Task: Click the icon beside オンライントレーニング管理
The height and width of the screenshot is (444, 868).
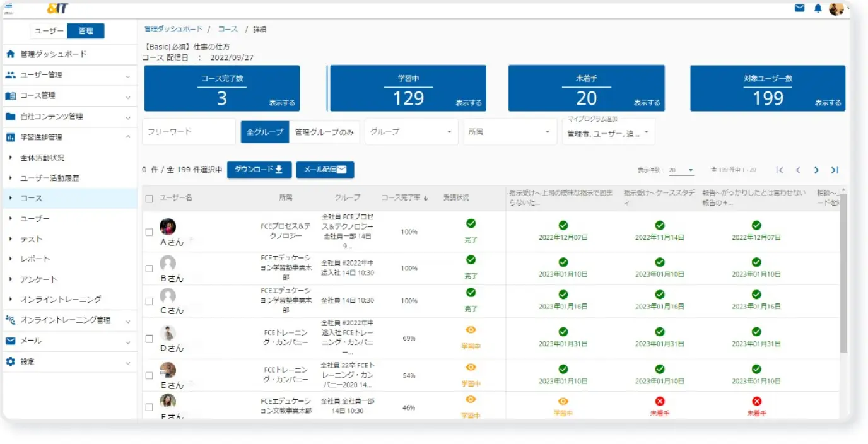Action: pyautogui.click(x=10, y=320)
